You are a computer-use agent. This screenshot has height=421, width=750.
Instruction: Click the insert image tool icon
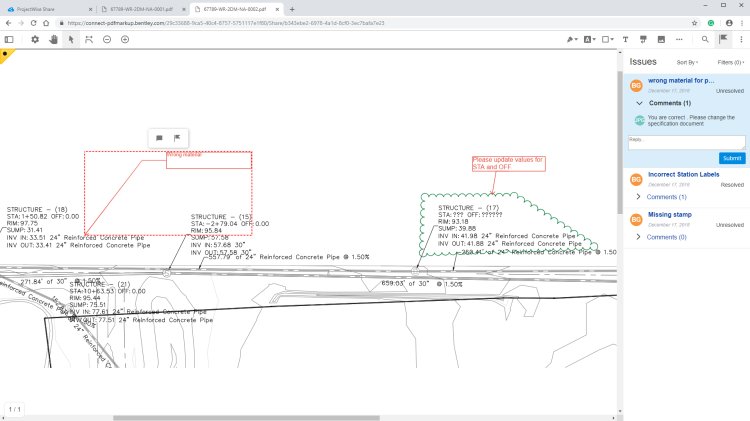661,39
